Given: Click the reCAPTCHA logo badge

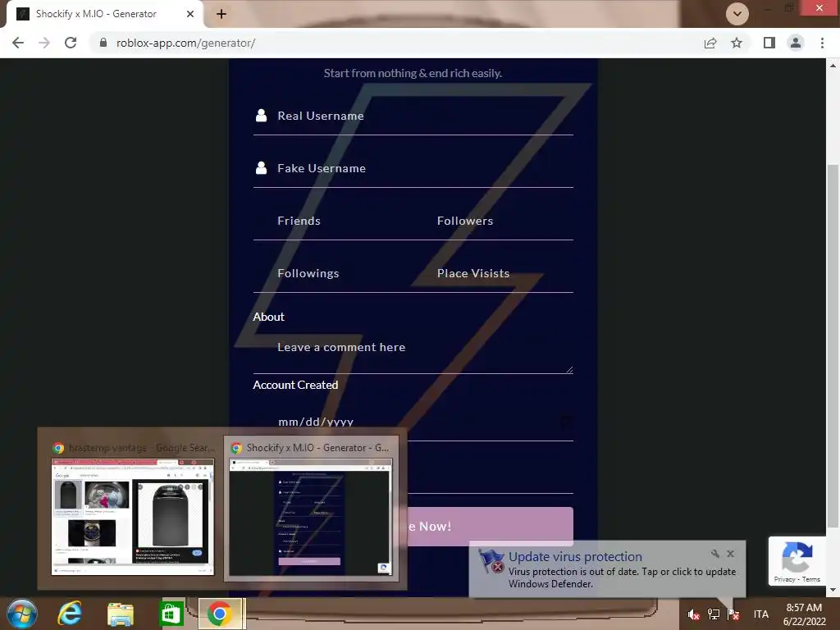Looking at the screenshot, I should 797,557.
